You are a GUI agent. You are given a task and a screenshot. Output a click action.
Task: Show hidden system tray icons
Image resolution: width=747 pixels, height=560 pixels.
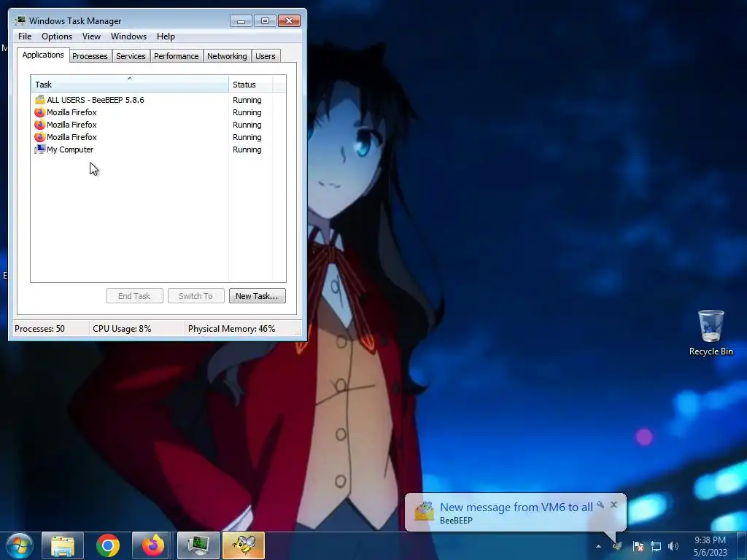[x=598, y=546]
